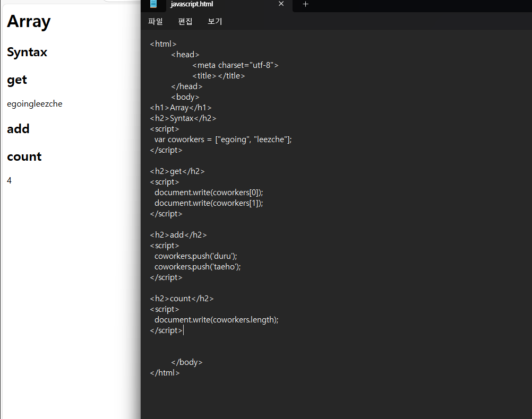Click the <h1>Array</h1> code line
Screen dimensions: 532x419
[x=181, y=108]
